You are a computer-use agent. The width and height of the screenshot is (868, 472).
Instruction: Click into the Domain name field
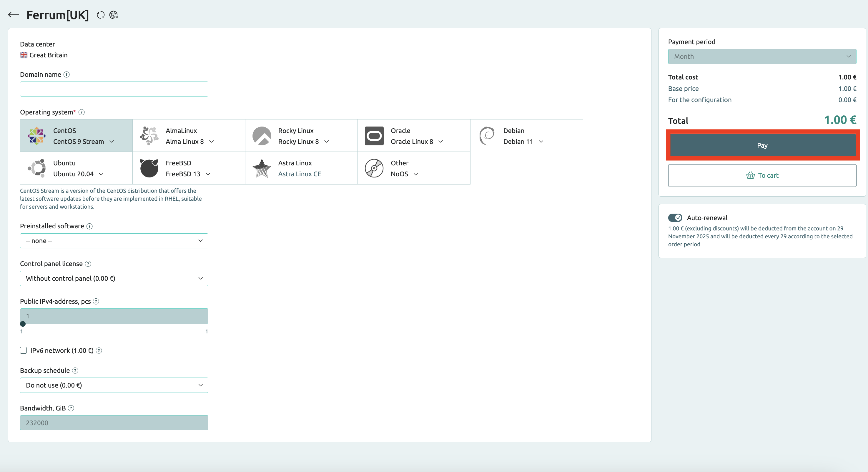pos(114,89)
